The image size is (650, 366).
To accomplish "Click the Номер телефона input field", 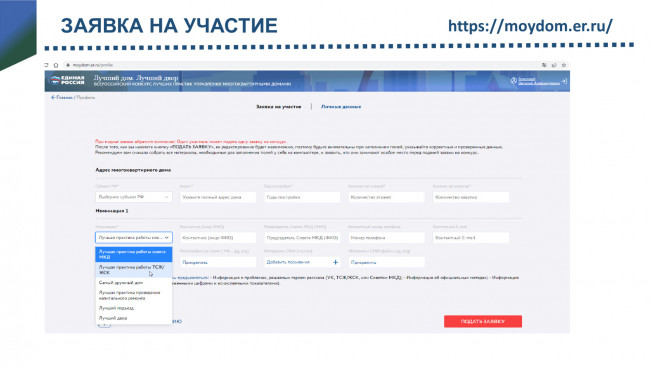I will pyautogui.click(x=387, y=238).
